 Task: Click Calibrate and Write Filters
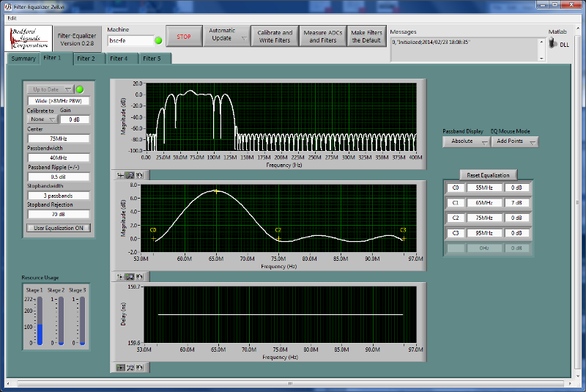[x=275, y=36]
